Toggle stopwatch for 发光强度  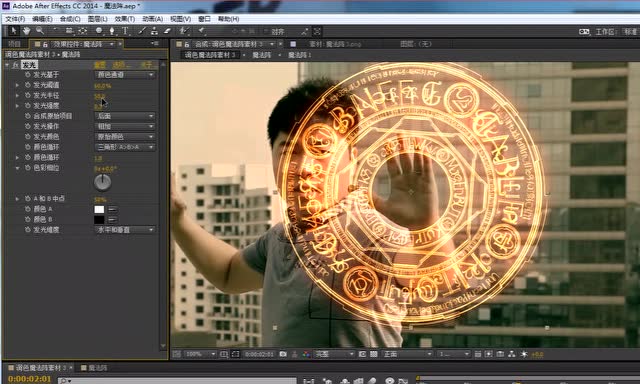28,106
